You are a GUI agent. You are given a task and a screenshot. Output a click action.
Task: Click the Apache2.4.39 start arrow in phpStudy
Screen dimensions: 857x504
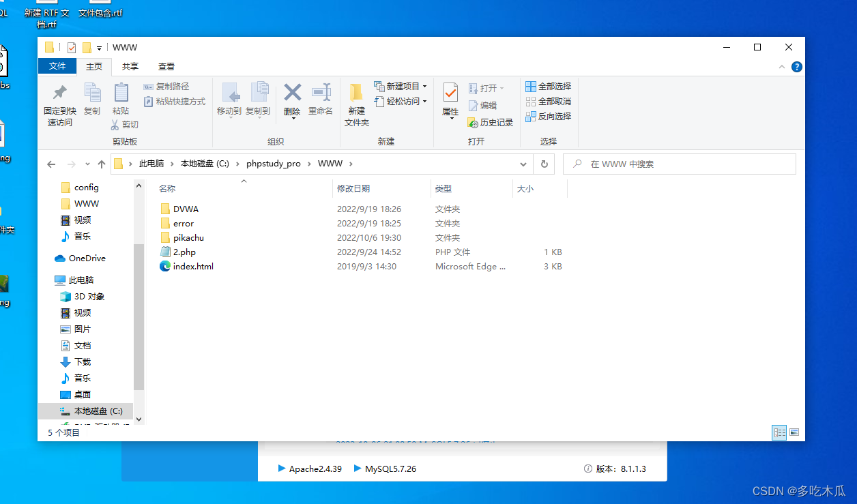pyautogui.click(x=282, y=469)
